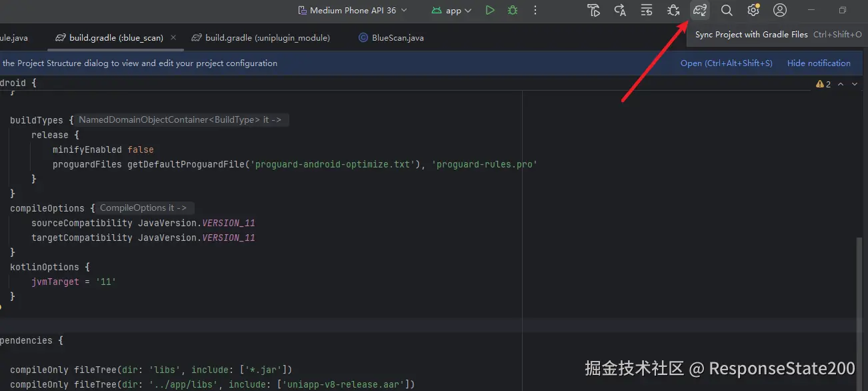Click the 'compileOptions' keyword
Screen dimensions: 868x391
[47, 208]
